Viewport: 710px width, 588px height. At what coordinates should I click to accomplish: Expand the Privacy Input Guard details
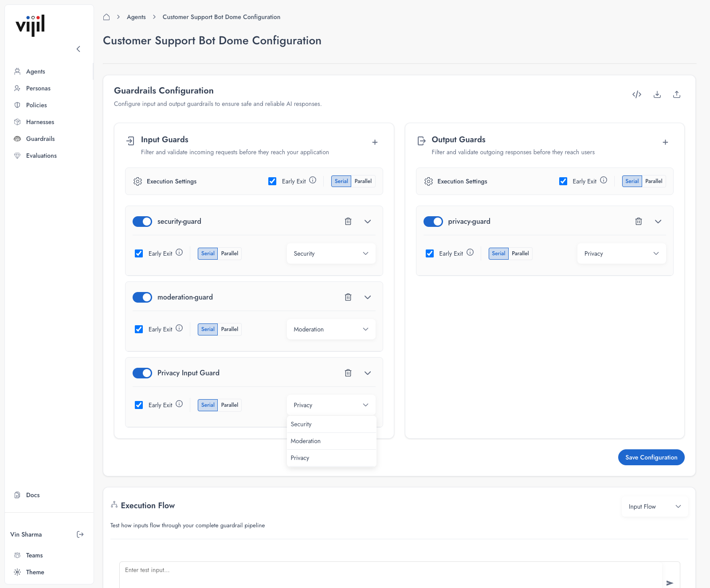(367, 373)
